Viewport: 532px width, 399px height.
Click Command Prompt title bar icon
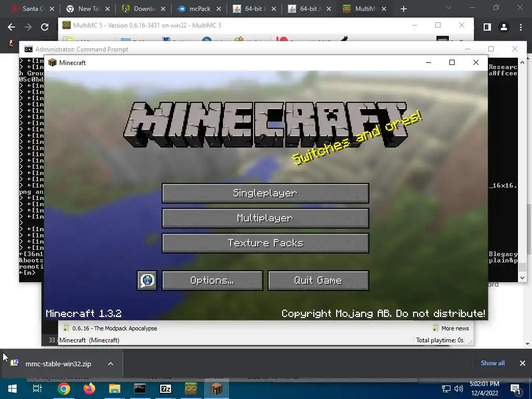coord(29,49)
